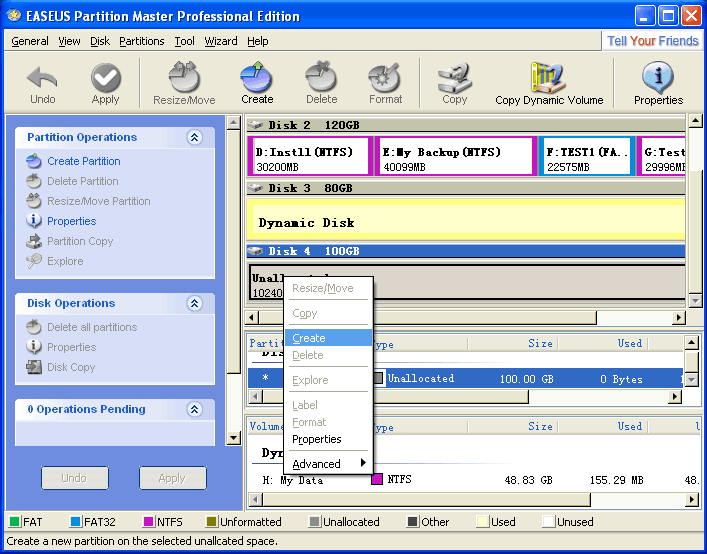Open the General menu
Screen dimensions: 707x554
click(30, 41)
